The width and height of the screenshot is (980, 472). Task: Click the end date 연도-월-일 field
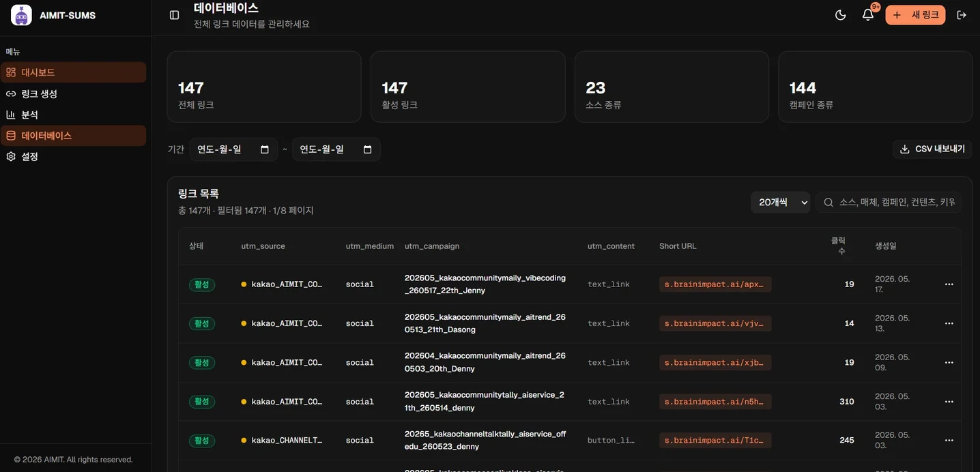coord(336,149)
